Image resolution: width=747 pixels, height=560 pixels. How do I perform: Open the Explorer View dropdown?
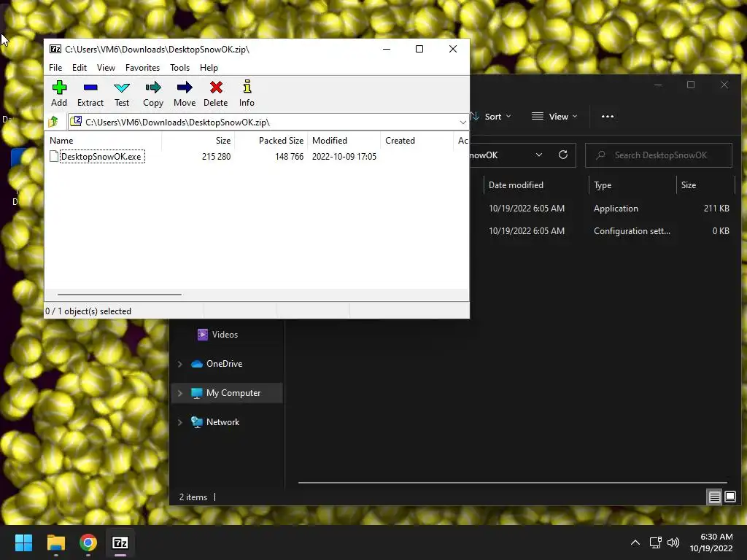click(x=554, y=116)
